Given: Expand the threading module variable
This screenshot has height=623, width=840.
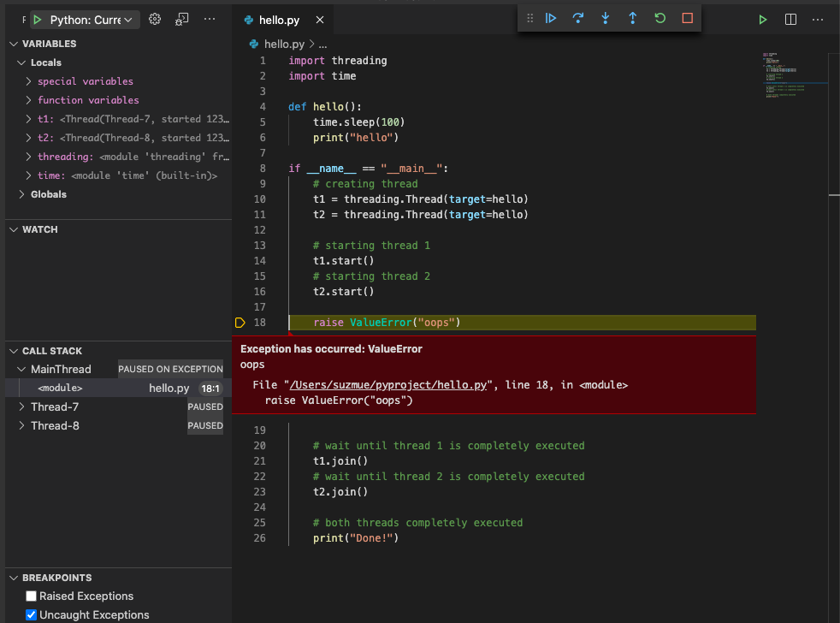Looking at the screenshot, I should [28, 157].
